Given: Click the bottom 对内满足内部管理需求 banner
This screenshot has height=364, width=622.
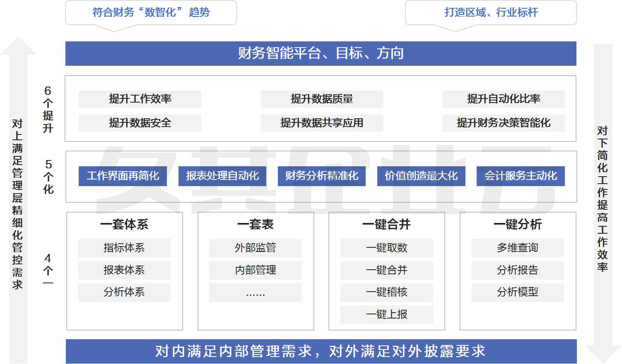Looking at the screenshot, I should pos(321,351).
